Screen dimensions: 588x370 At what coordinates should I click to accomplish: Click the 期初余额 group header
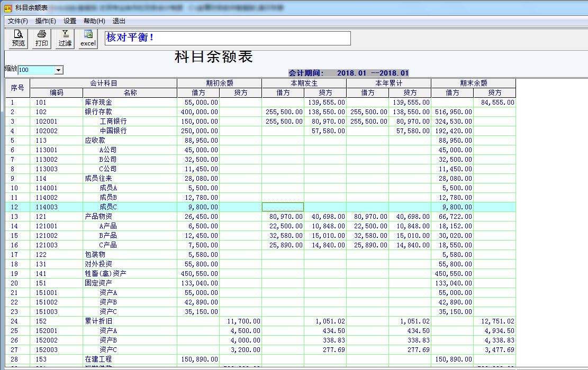[219, 83]
